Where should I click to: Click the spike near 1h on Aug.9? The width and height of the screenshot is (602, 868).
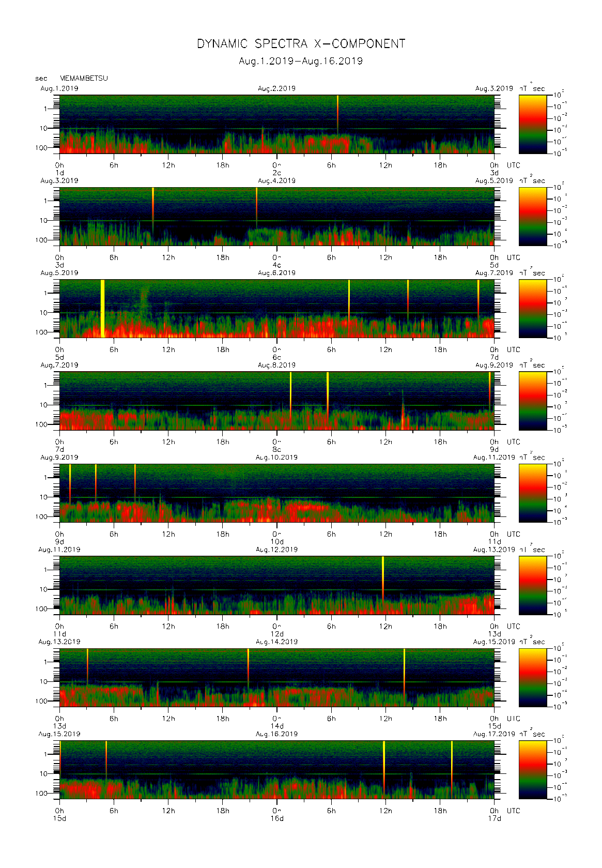pos(70,483)
